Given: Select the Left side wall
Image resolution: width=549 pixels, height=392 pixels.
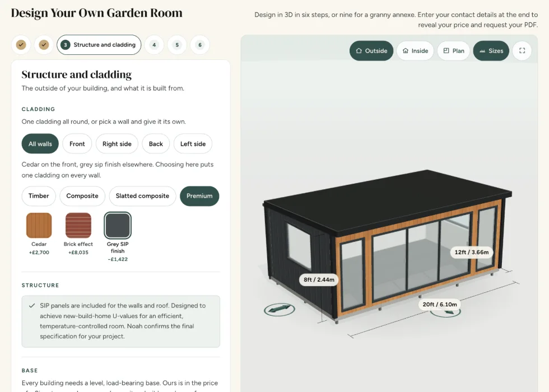Looking at the screenshot, I should 193,144.
